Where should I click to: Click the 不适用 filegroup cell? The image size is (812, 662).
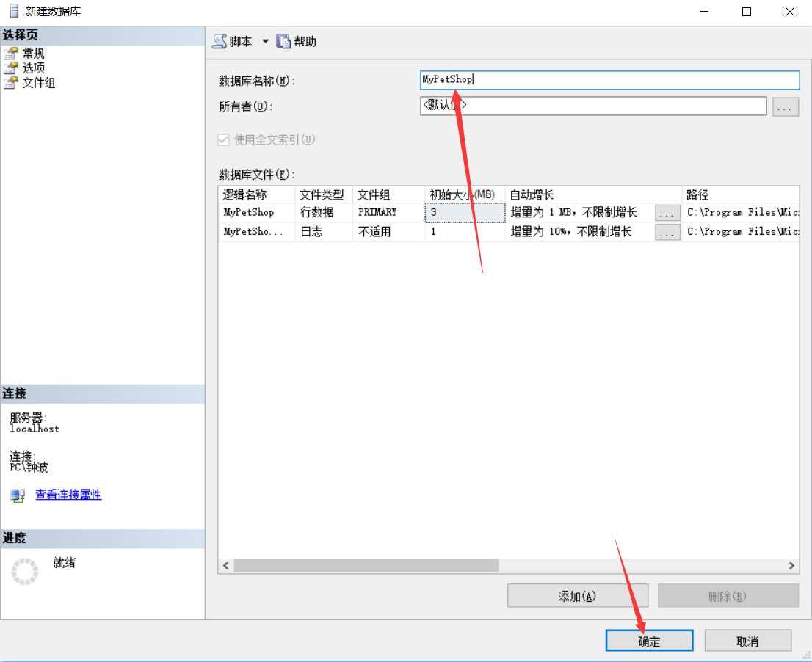(x=388, y=232)
